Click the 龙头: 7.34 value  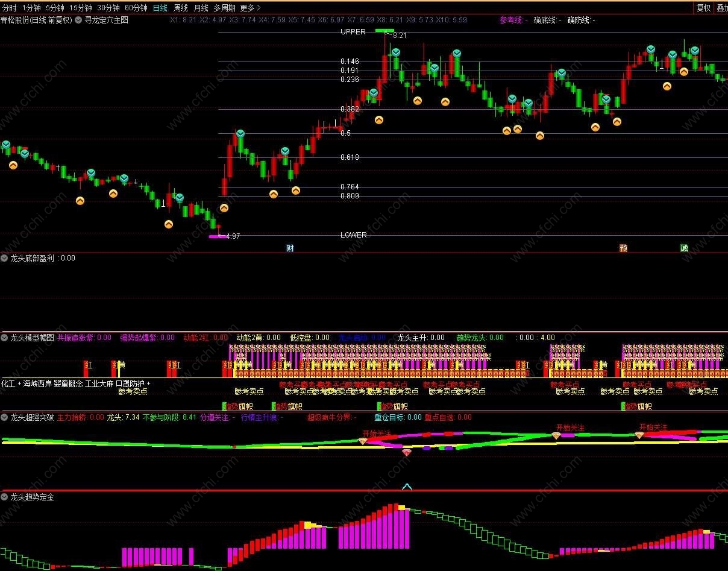click(x=123, y=417)
